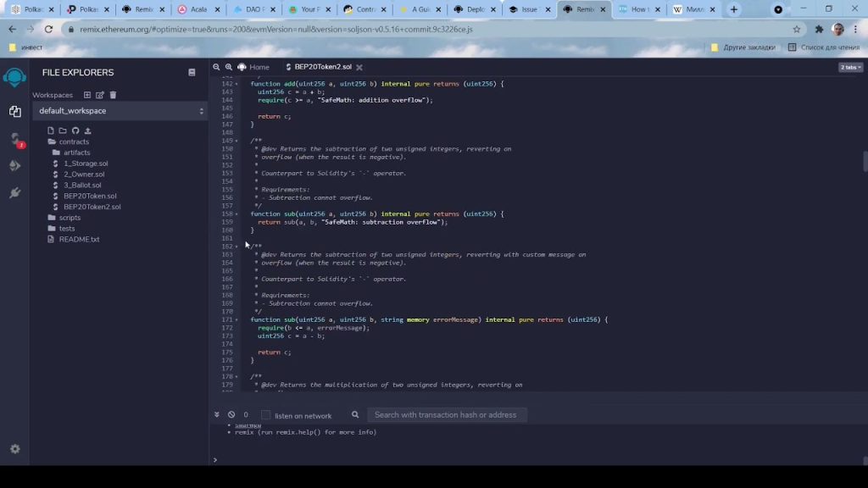The image size is (868, 488).
Task: Clear the terminal console output
Action: (x=231, y=415)
